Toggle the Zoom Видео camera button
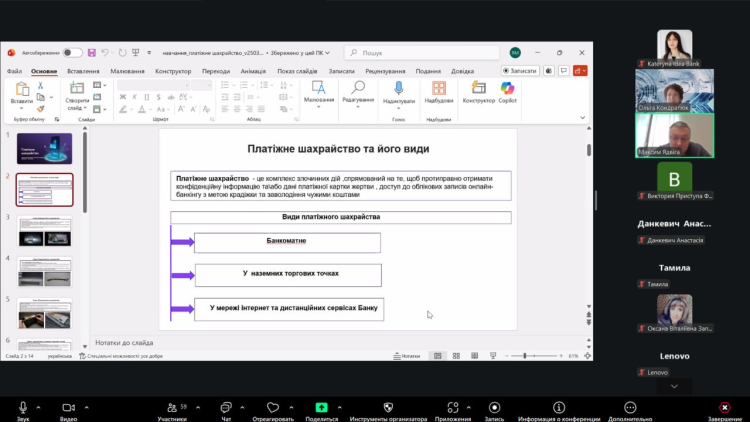 pos(68,406)
